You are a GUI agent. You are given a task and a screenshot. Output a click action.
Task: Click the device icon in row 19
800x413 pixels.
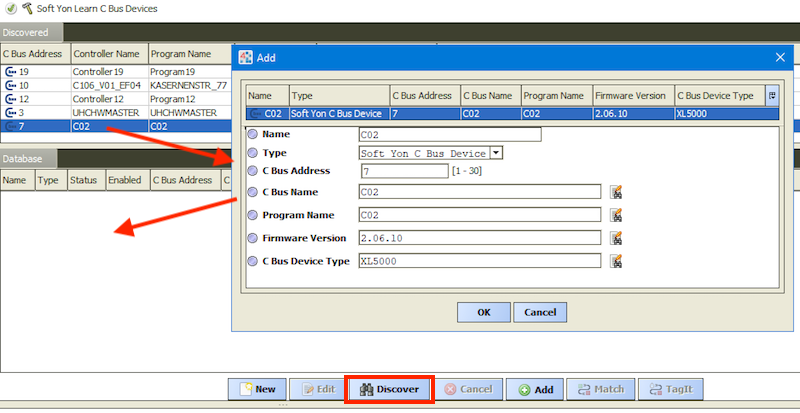tap(10, 72)
